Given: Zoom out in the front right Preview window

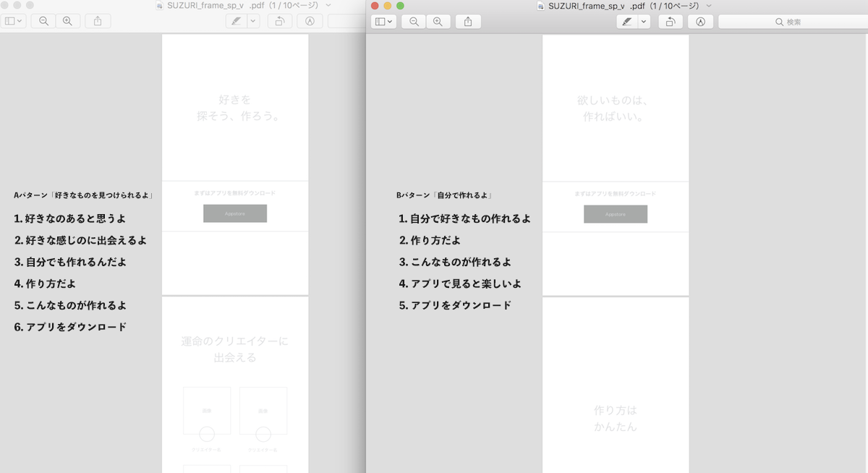Looking at the screenshot, I should (414, 22).
